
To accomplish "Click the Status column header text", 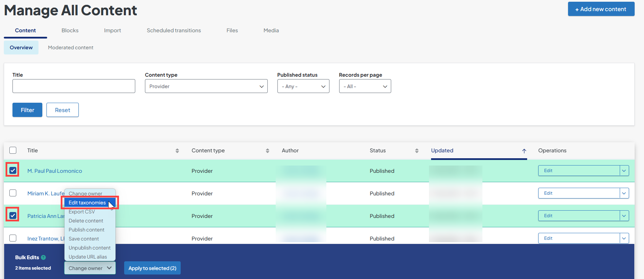I will point(378,151).
